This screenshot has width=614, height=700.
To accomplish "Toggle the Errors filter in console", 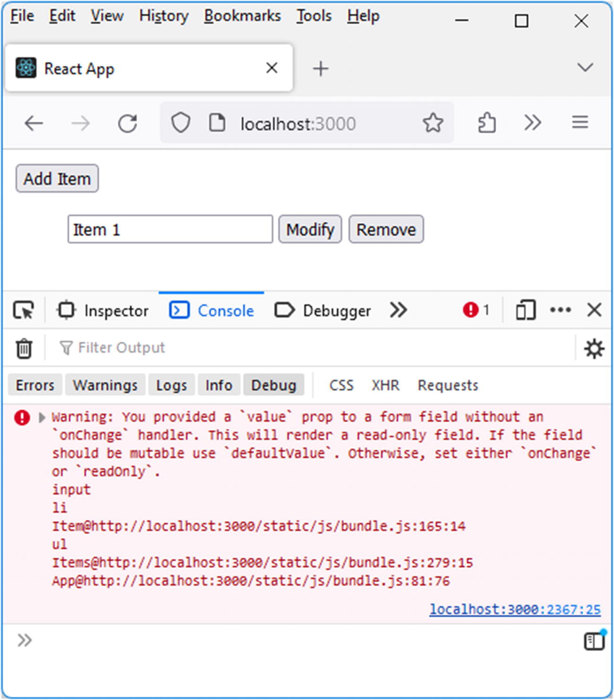I will pyautogui.click(x=35, y=385).
